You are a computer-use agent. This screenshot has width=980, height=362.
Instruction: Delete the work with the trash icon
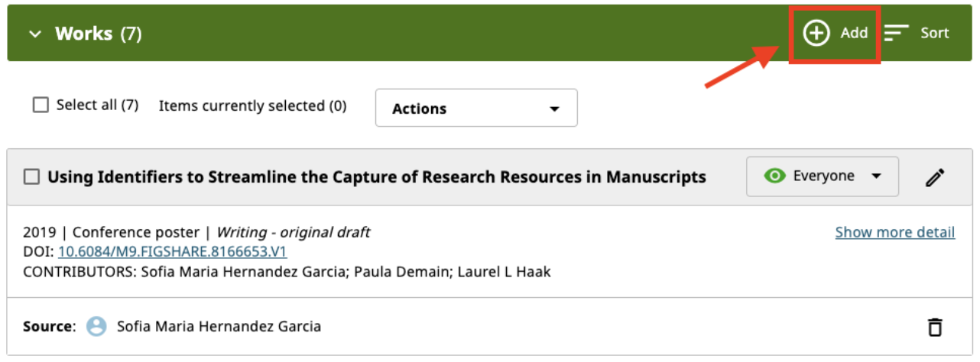click(x=934, y=328)
